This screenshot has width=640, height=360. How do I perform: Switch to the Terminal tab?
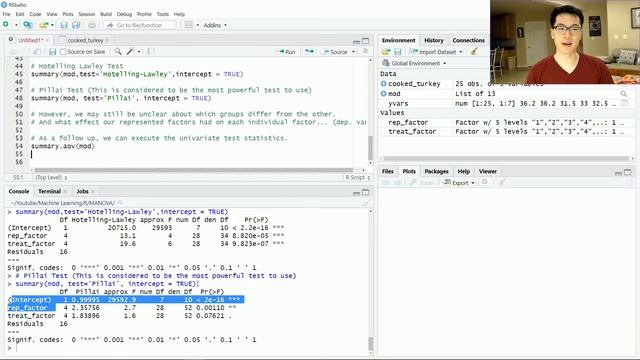click(49, 191)
